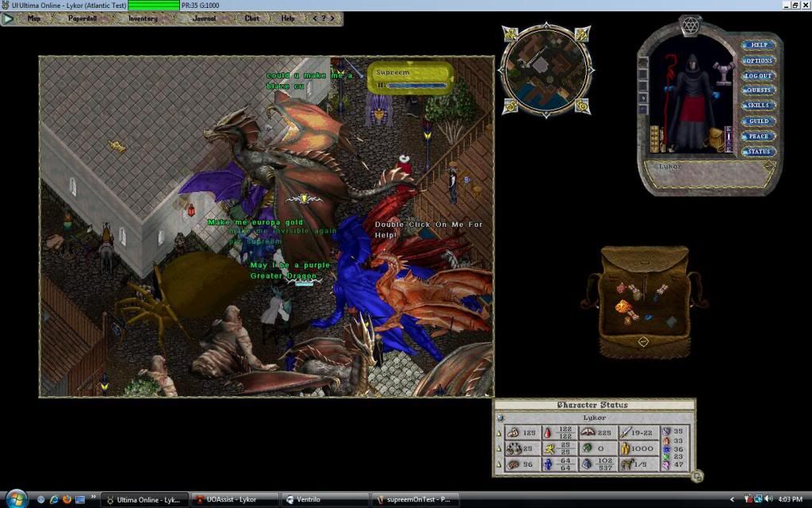The height and width of the screenshot is (508, 812).
Task: Toggle the strength lock arrow in status
Action: (x=500, y=433)
